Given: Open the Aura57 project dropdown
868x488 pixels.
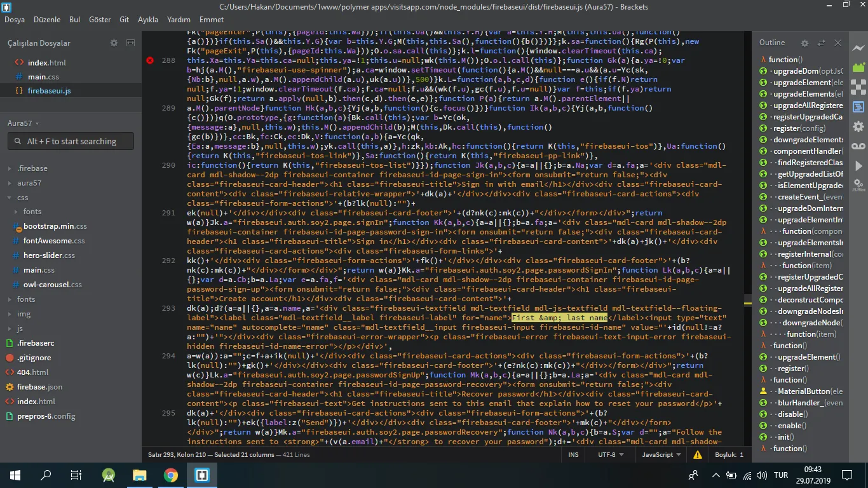Looking at the screenshot, I should [x=24, y=123].
